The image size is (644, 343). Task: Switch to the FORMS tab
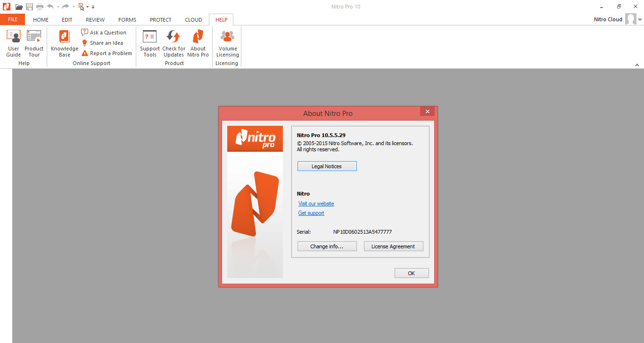pyautogui.click(x=127, y=20)
